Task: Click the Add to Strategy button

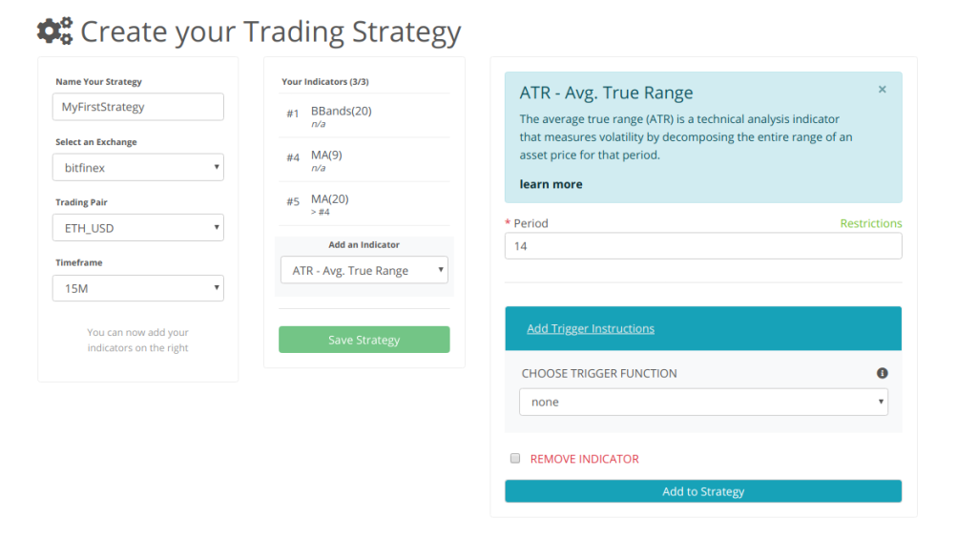Action: click(x=703, y=491)
